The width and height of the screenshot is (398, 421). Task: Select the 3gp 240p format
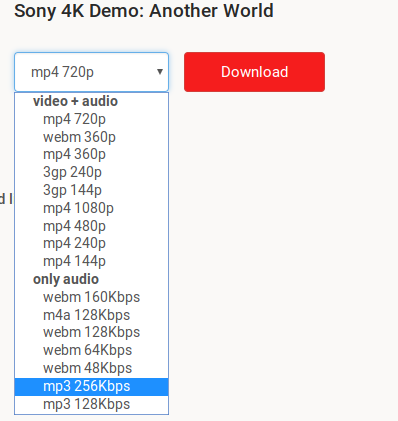tap(91, 172)
